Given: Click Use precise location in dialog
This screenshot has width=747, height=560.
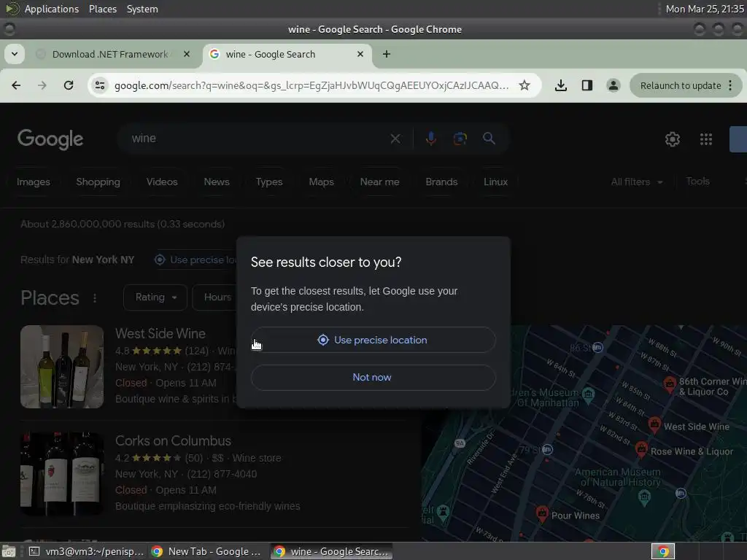Looking at the screenshot, I should [x=373, y=340].
